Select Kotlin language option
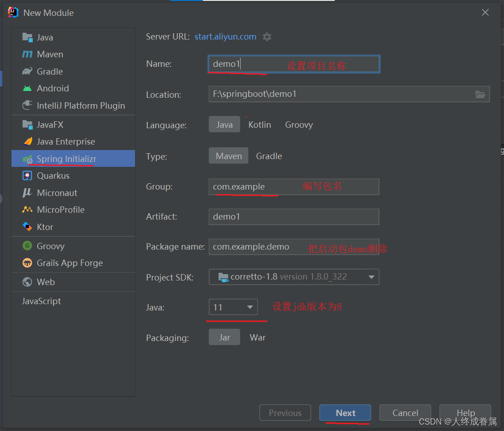 (x=260, y=125)
